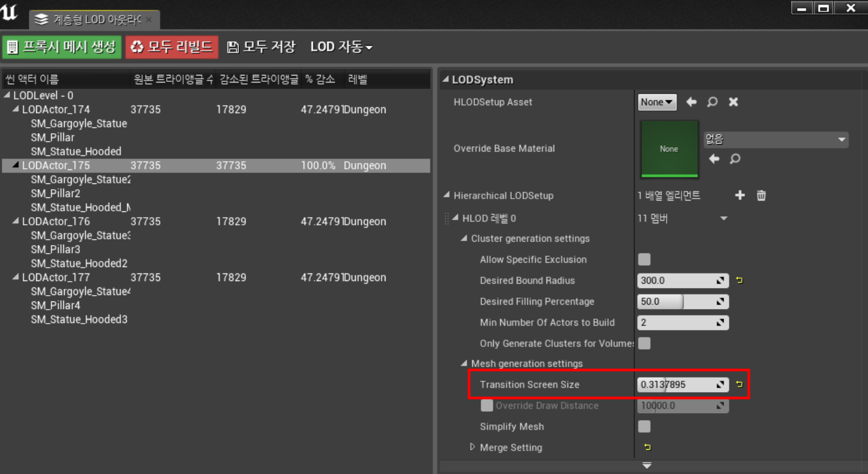Click the expand arrow at panel bottom
Image resolution: width=868 pixels, height=474 pixels.
point(647,466)
